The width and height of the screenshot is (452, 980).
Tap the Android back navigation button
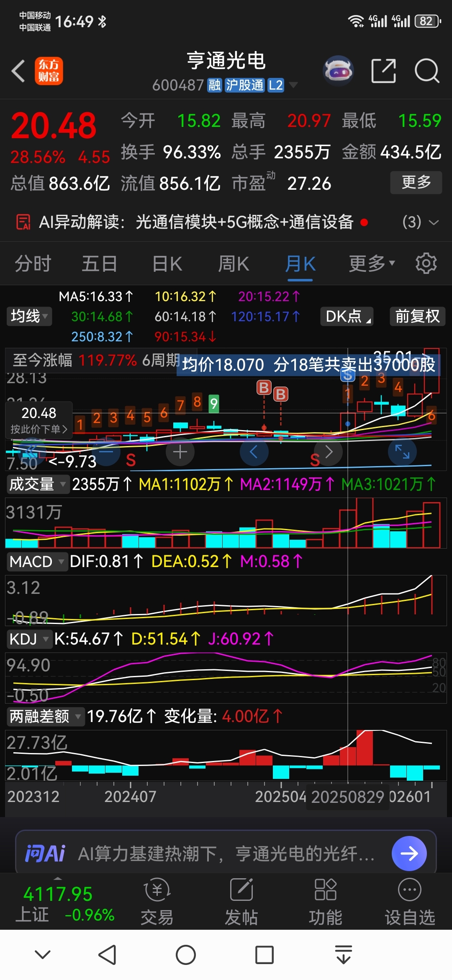tap(107, 955)
